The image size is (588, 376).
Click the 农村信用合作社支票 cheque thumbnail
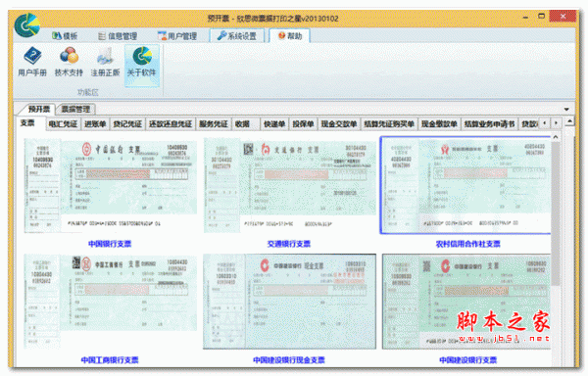click(465, 185)
